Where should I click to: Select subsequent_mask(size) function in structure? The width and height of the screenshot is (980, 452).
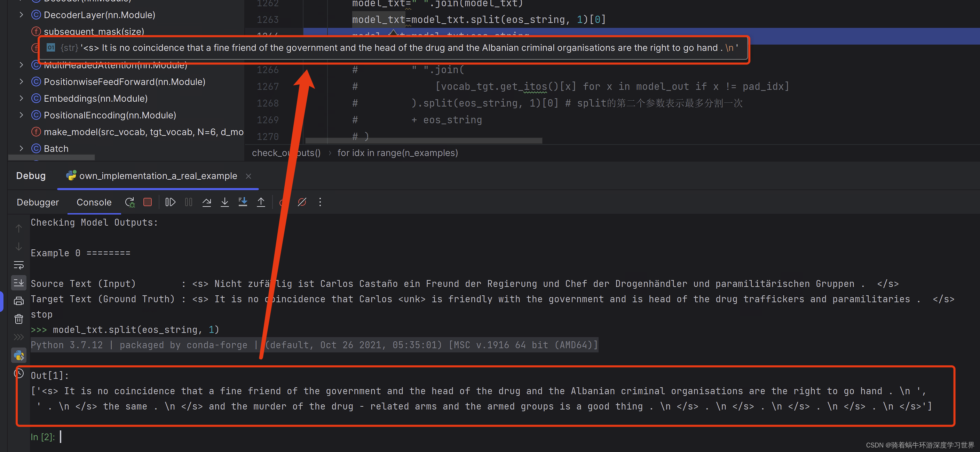pyautogui.click(x=94, y=31)
